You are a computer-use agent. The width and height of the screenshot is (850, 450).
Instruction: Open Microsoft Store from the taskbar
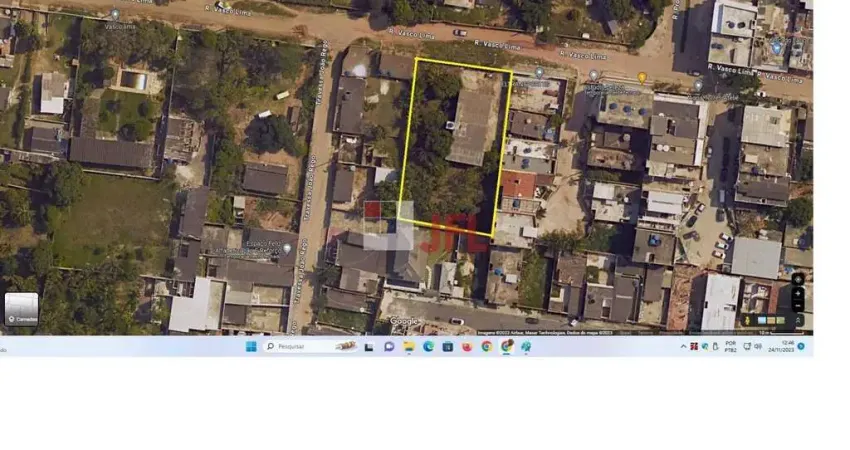(448, 346)
